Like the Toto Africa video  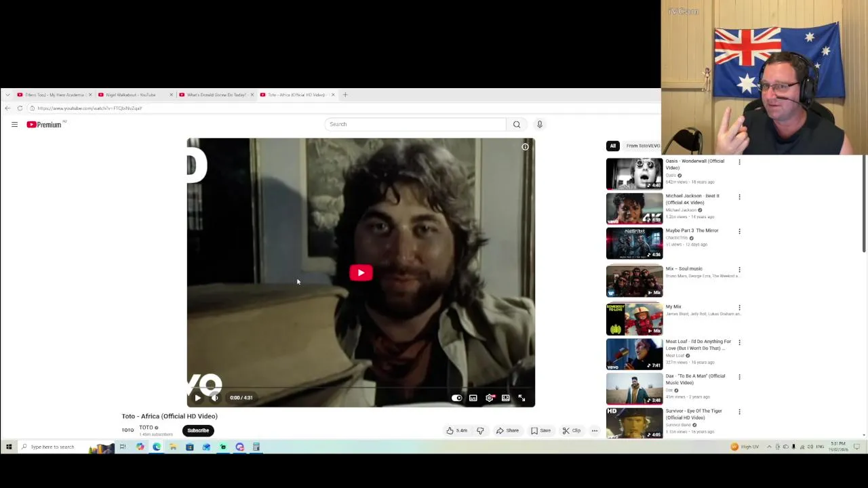pyautogui.click(x=457, y=430)
